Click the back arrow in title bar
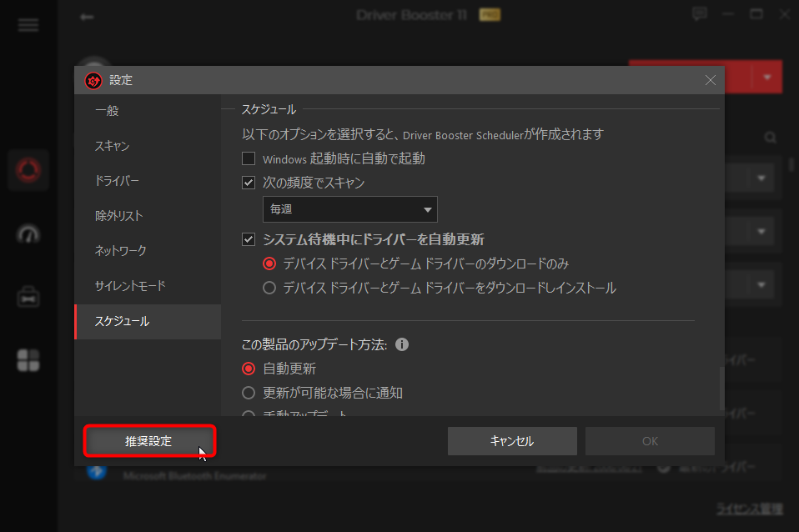 coord(87,17)
